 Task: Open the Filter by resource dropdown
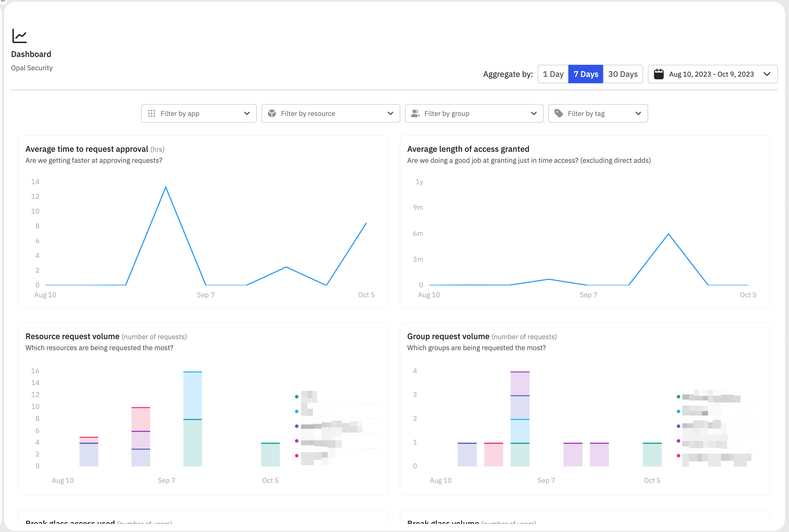click(x=331, y=113)
